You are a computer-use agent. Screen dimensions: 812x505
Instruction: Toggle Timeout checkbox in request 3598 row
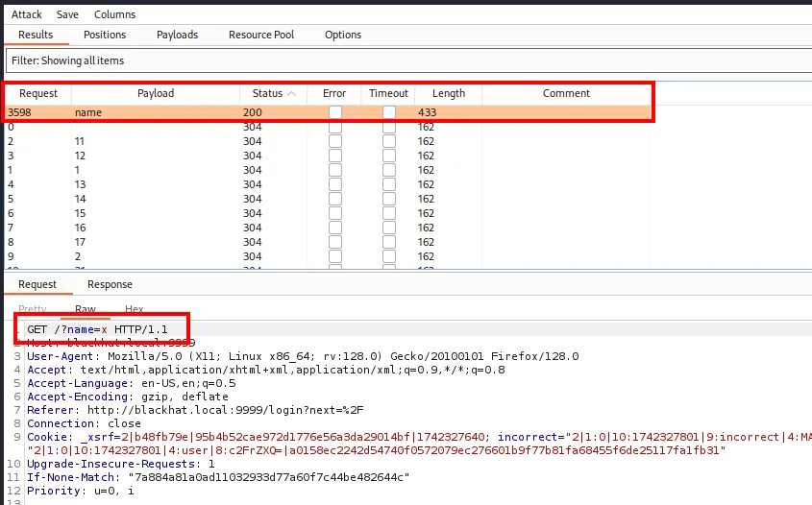coord(389,112)
